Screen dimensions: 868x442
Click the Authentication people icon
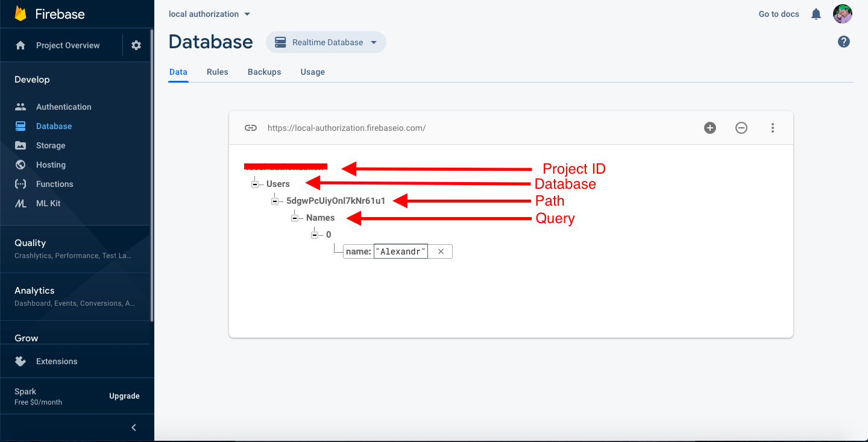point(20,107)
